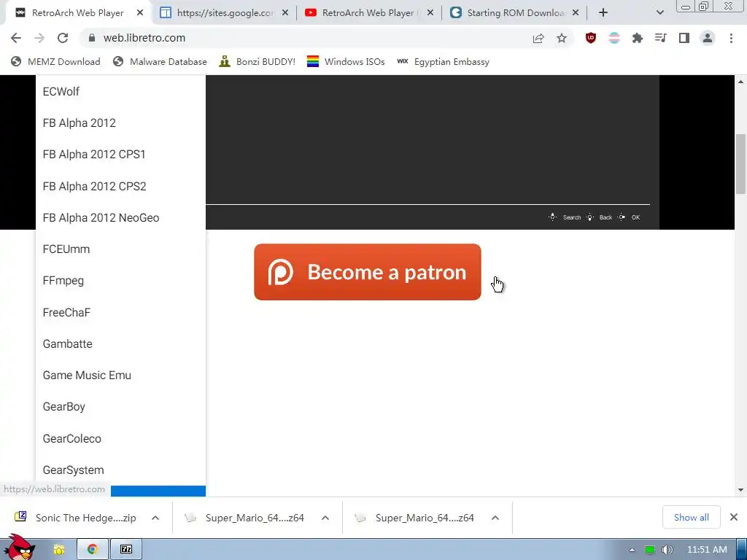This screenshot has width=747, height=560.
Task: Open the Egyptian Embassy bookmark
Action: pyautogui.click(x=443, y=62)
